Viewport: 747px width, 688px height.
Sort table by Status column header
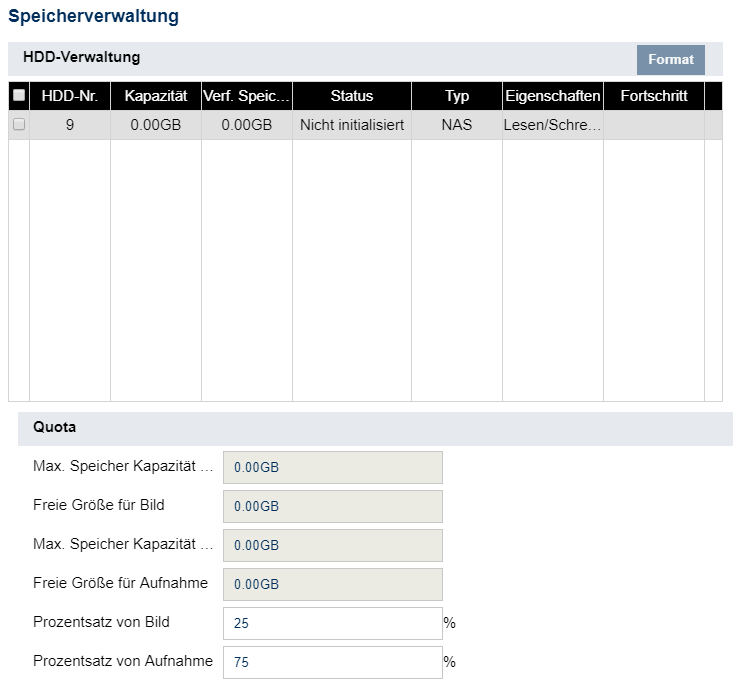[351, 96]
